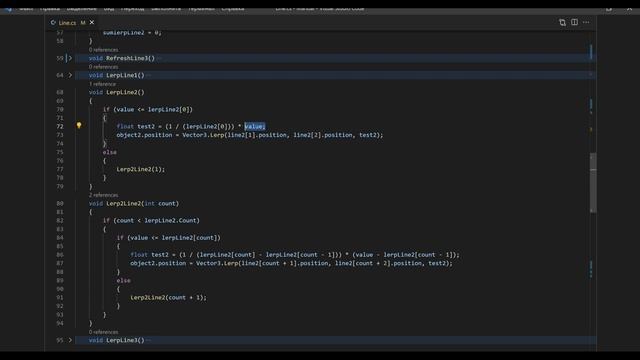640x360 pixels.
Task: Click line number 86 in gutter
Action: click(x=60, y=255)
